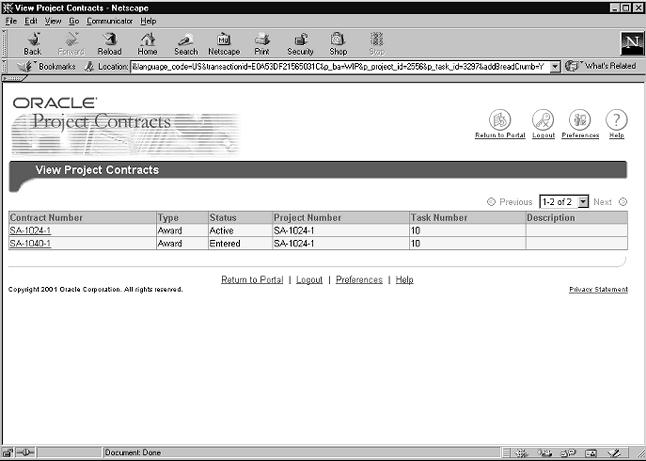Click the Netscape N logo icon
Screen dimensions: 646x461
coord(632,43)
